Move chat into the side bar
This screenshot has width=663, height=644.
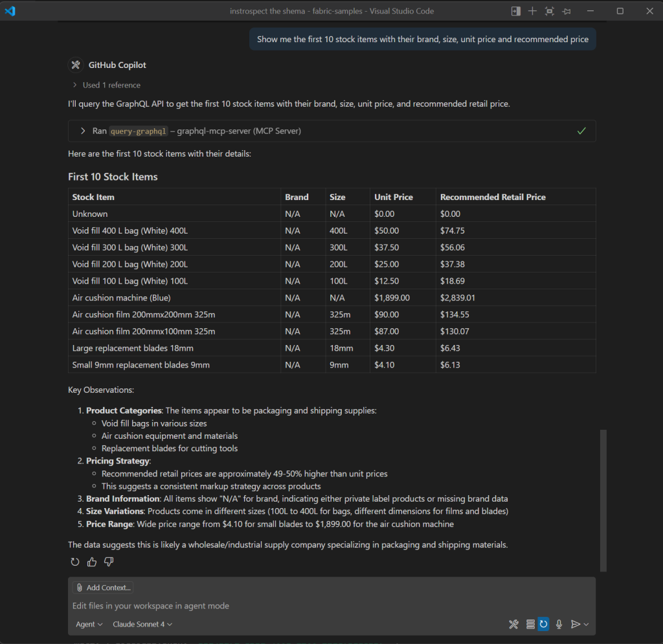point(515,11)
